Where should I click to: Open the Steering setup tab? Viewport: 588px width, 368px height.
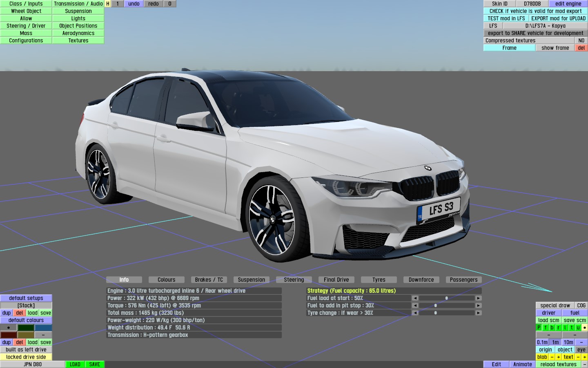(x=294, y=280)
